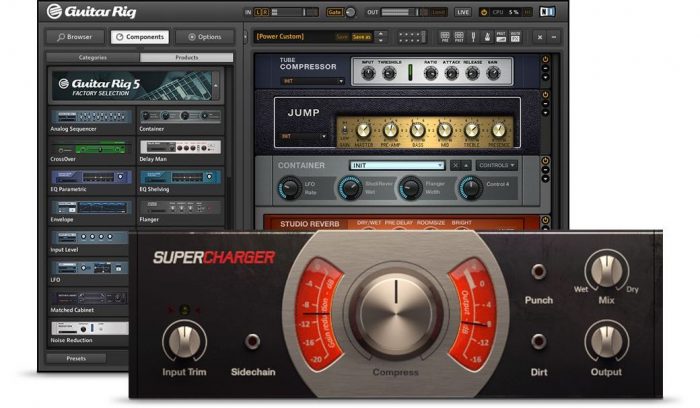
Task: Switch to the Categories tab
Action: coord(92,57)
